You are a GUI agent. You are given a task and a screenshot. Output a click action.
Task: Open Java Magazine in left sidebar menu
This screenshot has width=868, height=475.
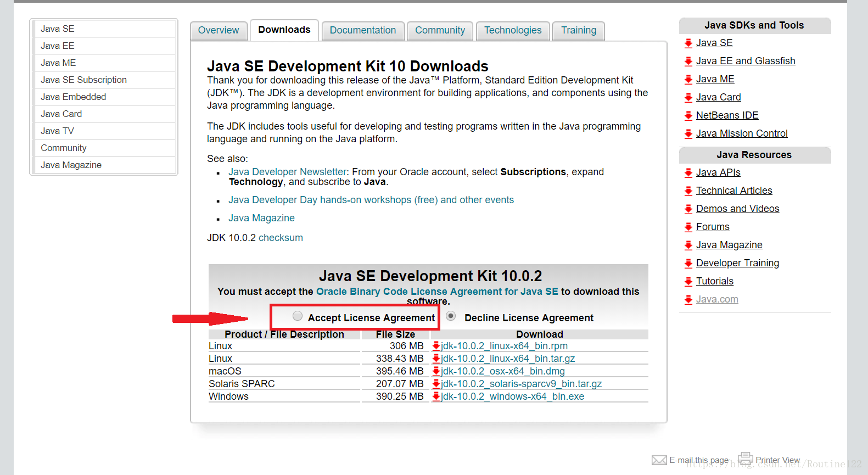[104, 165]
